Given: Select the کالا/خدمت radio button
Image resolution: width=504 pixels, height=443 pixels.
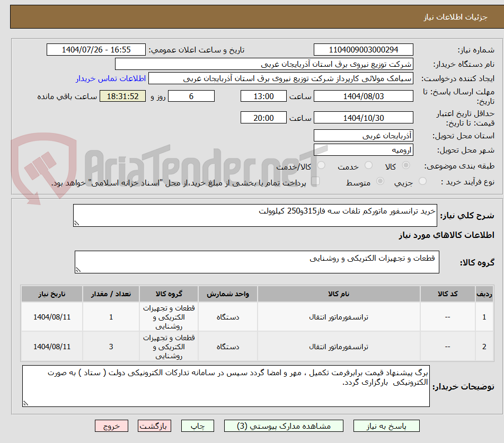Looking at the screenshot, I should (321, 166).
